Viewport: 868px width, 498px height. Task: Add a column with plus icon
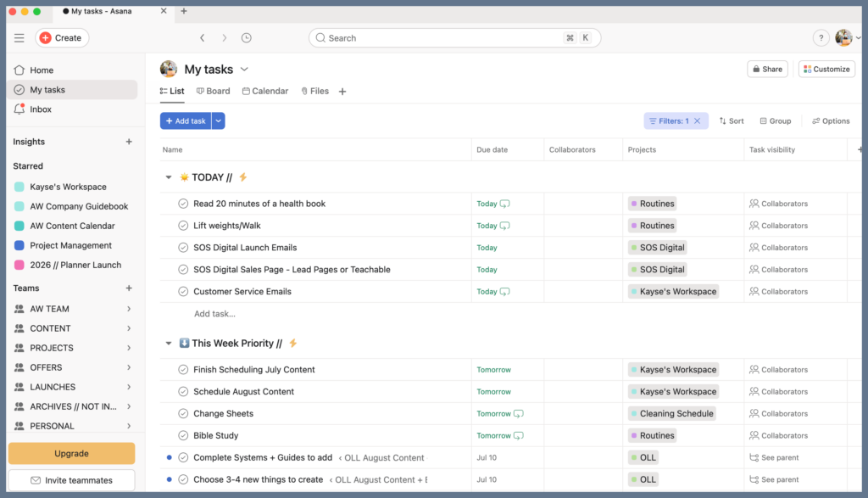(x=860, y=149)
